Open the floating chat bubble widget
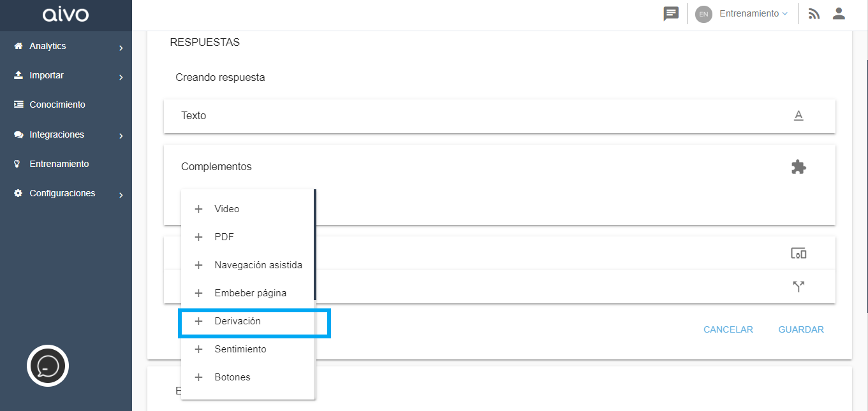Viewport: 868px width, 411px height. click(x=48, y=366)
